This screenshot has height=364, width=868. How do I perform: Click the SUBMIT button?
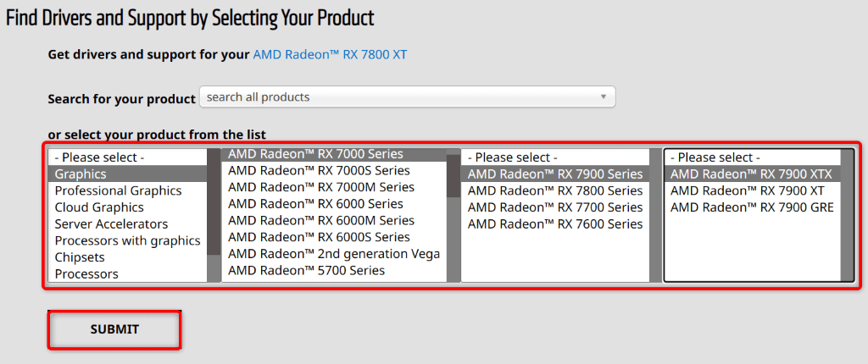tap(114, 329)
